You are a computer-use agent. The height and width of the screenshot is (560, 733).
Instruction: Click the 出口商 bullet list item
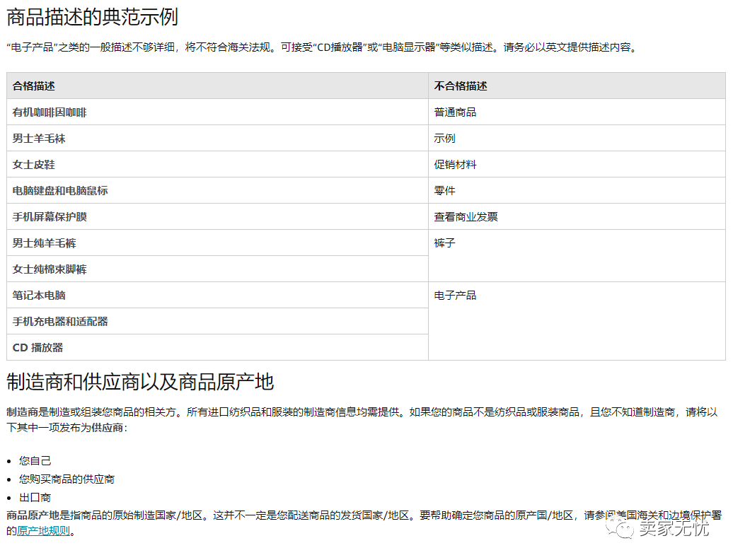coord(34,497)
